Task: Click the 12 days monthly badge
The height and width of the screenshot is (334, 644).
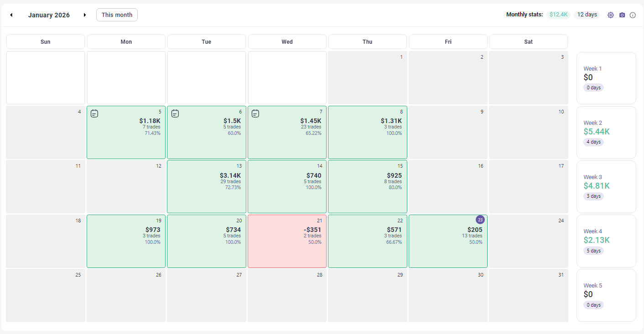Action: [x=587, y=15]
